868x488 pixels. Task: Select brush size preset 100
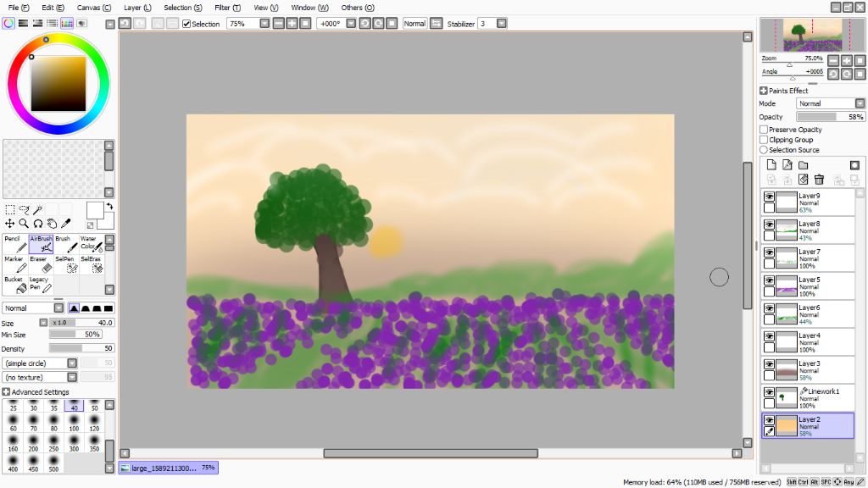[x=74, y=424]
